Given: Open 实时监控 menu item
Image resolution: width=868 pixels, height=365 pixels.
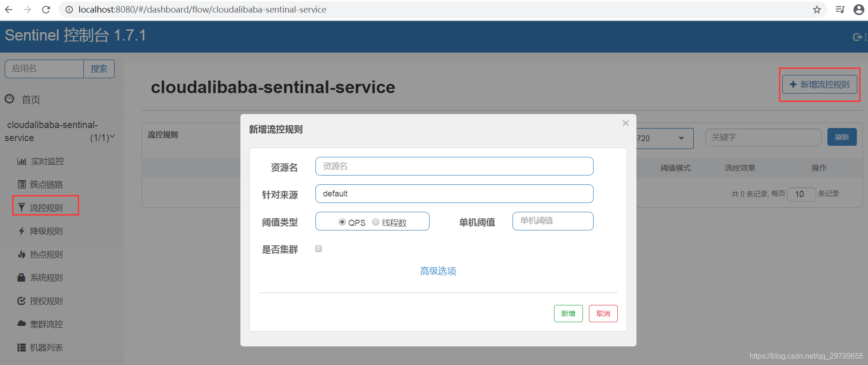Looking at the screenshot, I should pos(48,161).
